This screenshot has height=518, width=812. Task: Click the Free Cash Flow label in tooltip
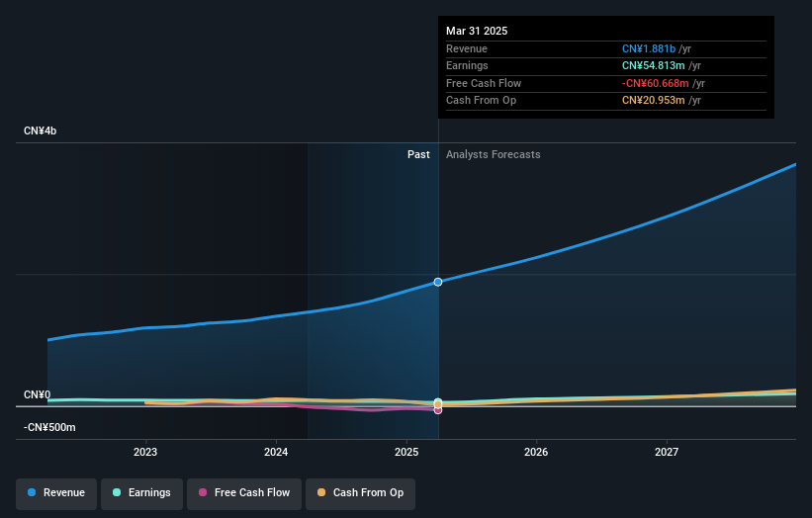coord(484,83)
